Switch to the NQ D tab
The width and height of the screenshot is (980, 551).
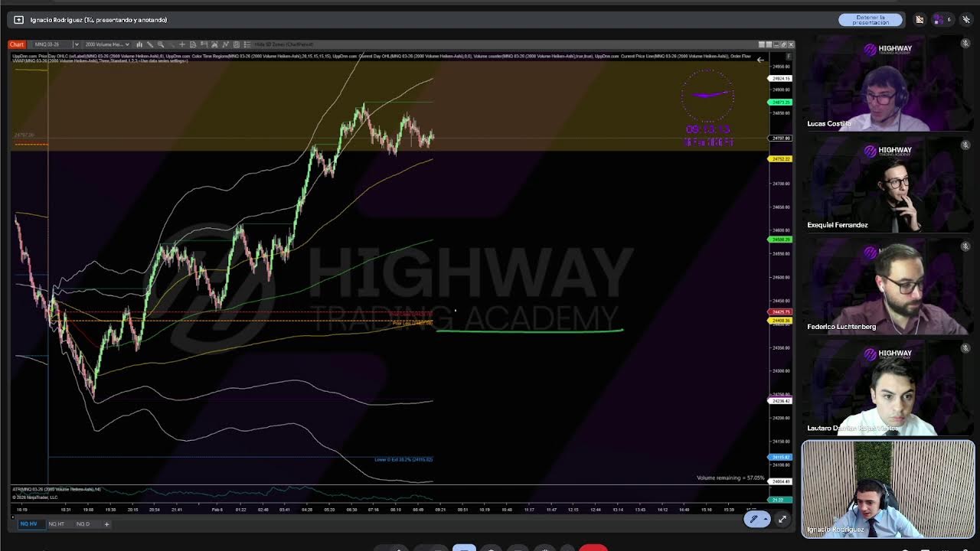coord(83,524)
